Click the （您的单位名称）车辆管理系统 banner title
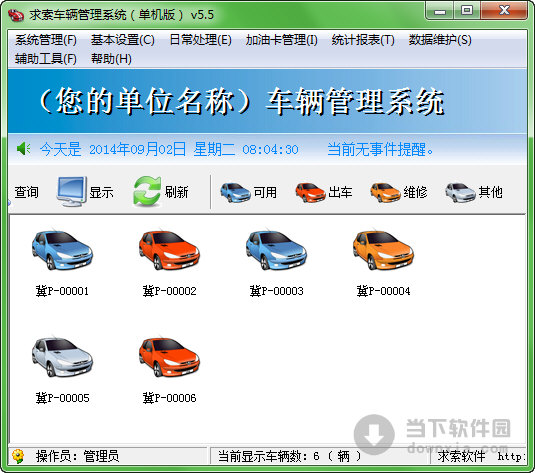535x473 pixels. (x=242, y=101)
